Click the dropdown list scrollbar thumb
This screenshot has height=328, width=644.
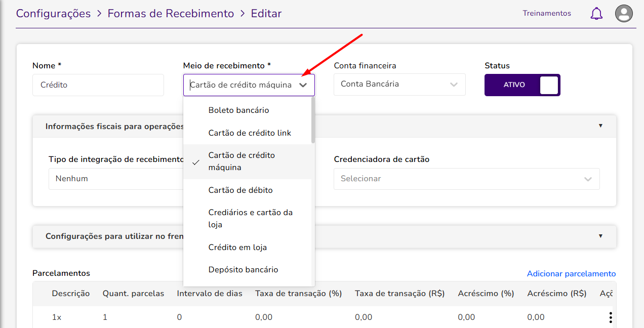pyautogui.click(x=313, y=120)
